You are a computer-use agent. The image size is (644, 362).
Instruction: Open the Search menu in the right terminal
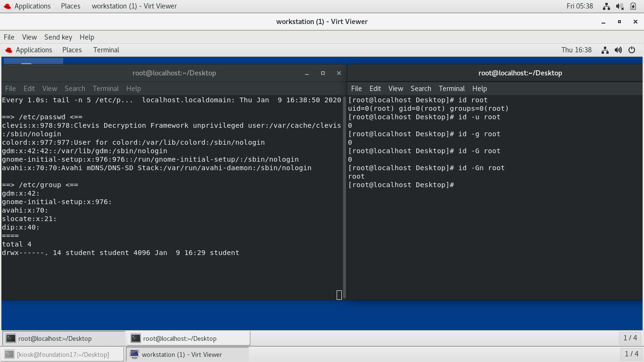point(421,89)
